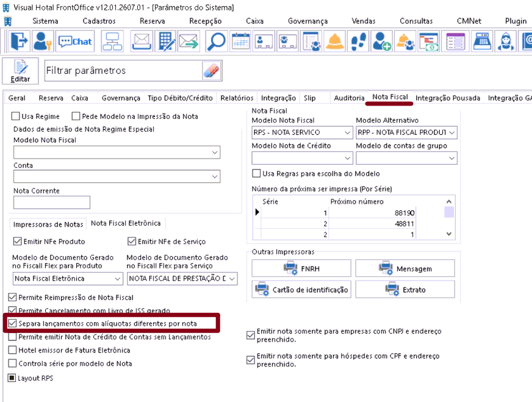Open the Chat toolbar button
532x402 pixels.
point(75,41)
